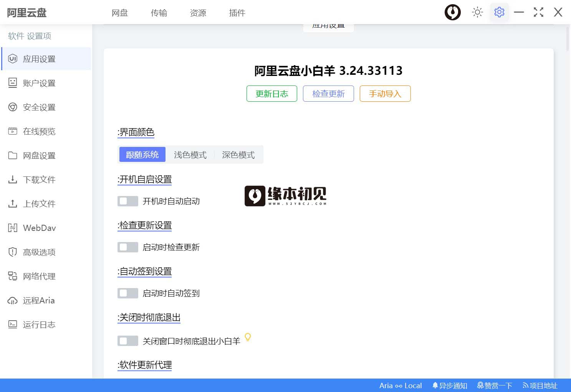The height and width of the screenshot is (392, 571).
Task: Toggle 开机时自动启动 switch
Action: (128, 201)
